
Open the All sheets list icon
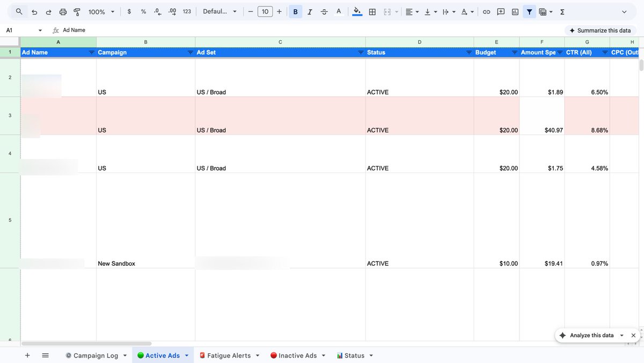45,355
